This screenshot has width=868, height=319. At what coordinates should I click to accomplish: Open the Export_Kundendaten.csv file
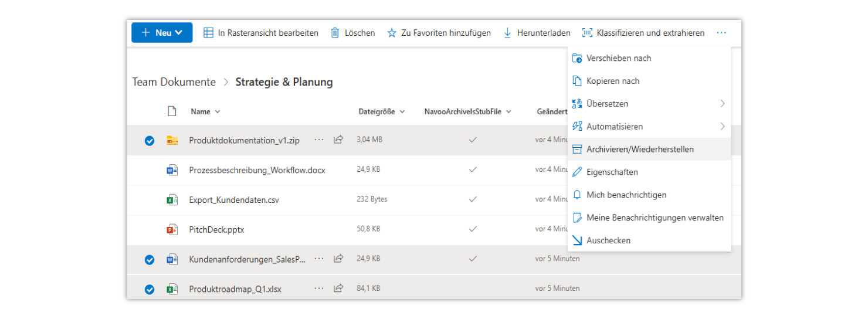234,200
